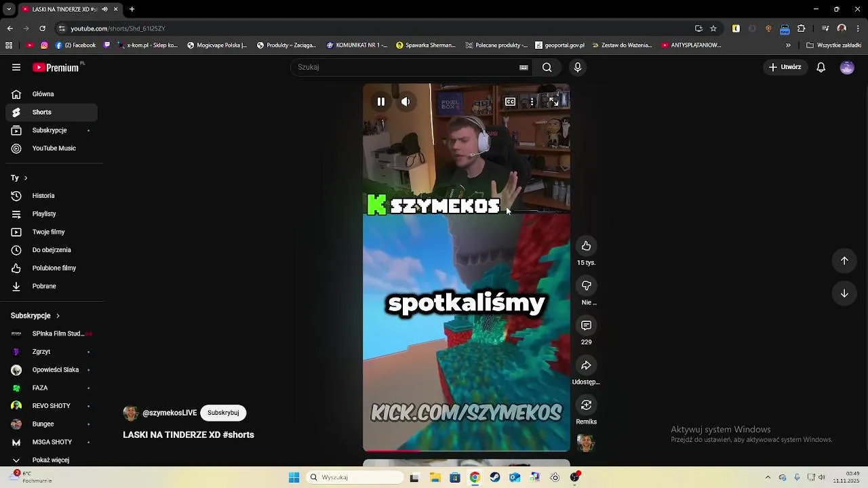
Task: Open the Utwórz create menu
Action: (x=785, y=67)
